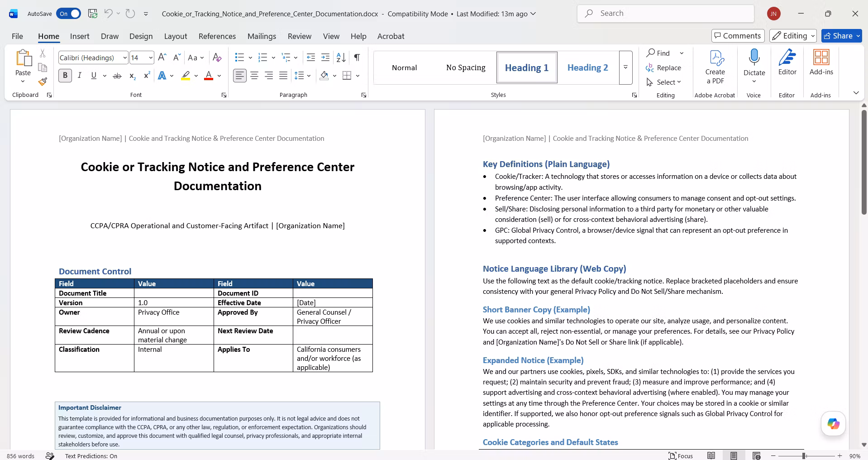Adjust the zoom slider
The image size is (868, 460).
(x=804, y=456)
